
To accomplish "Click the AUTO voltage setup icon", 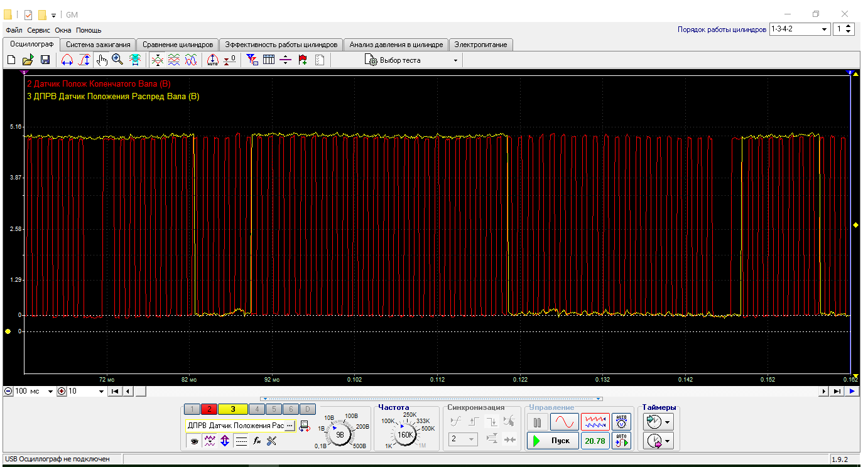I will (x=622, y=422).
